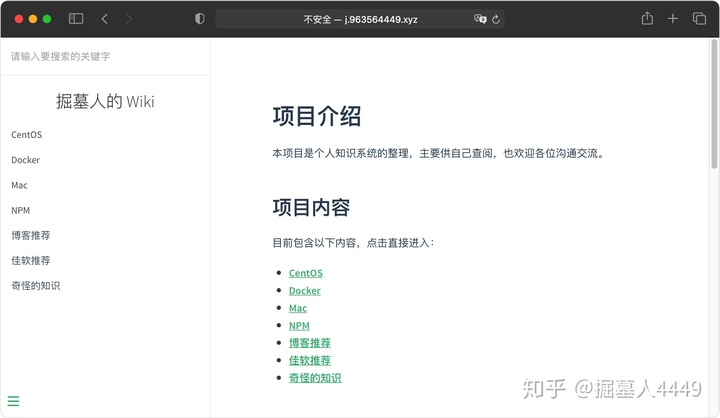The image size is (720, 418).
Task: Click the translate page icon
Action: click(x=480, y=19)
